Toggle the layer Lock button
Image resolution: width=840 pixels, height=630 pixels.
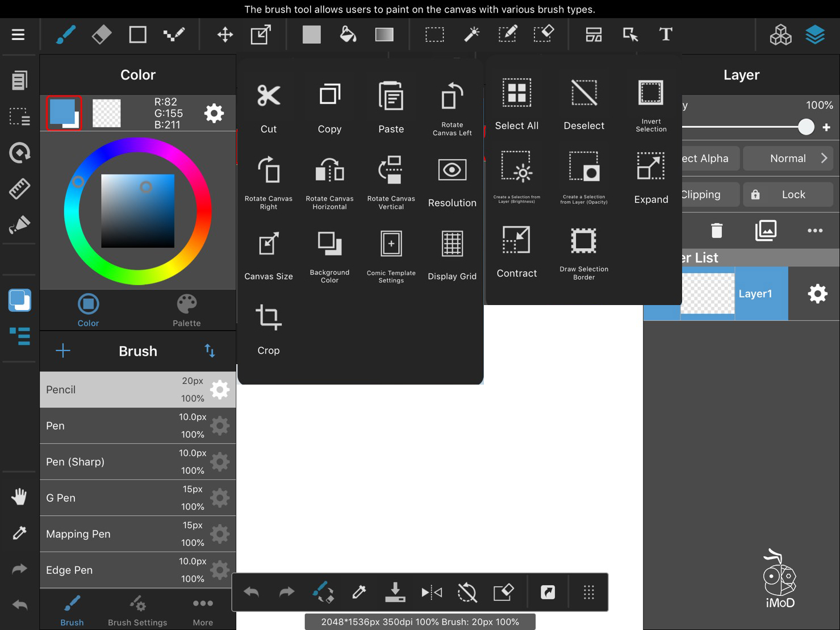[787, 195]
